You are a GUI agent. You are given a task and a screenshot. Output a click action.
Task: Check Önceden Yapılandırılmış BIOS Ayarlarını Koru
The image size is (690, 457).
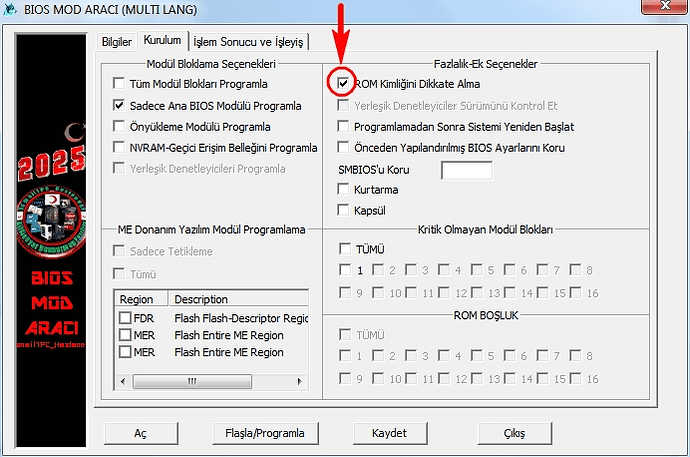click(x=344, y=148)
